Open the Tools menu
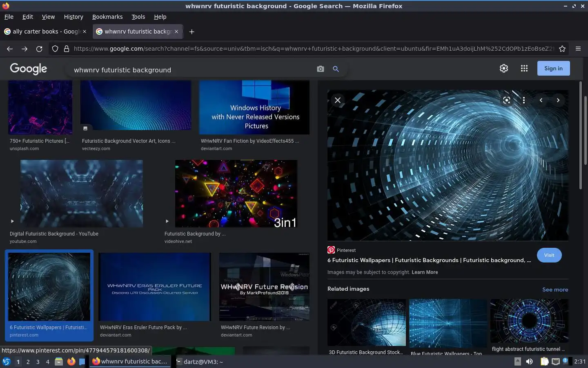Image resolution: width=588 pixels, height=368 pixels. 138,17
